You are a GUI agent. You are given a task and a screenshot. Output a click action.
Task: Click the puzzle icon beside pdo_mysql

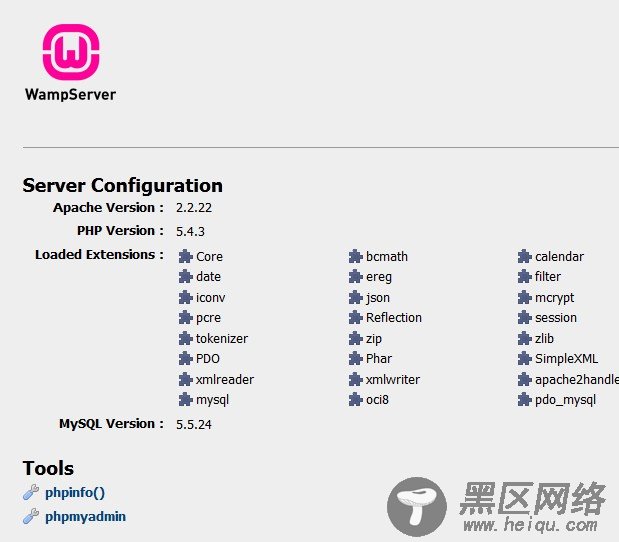pos(524,399)
